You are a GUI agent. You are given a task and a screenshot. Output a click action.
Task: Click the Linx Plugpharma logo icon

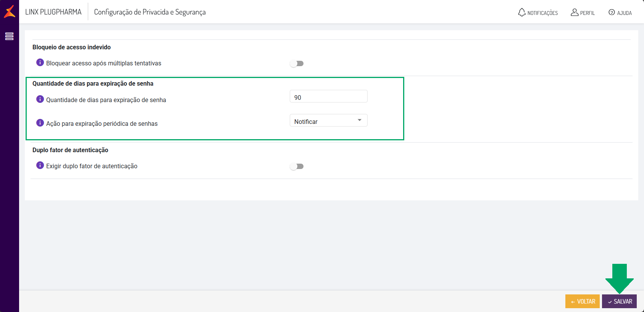(10, 11)
